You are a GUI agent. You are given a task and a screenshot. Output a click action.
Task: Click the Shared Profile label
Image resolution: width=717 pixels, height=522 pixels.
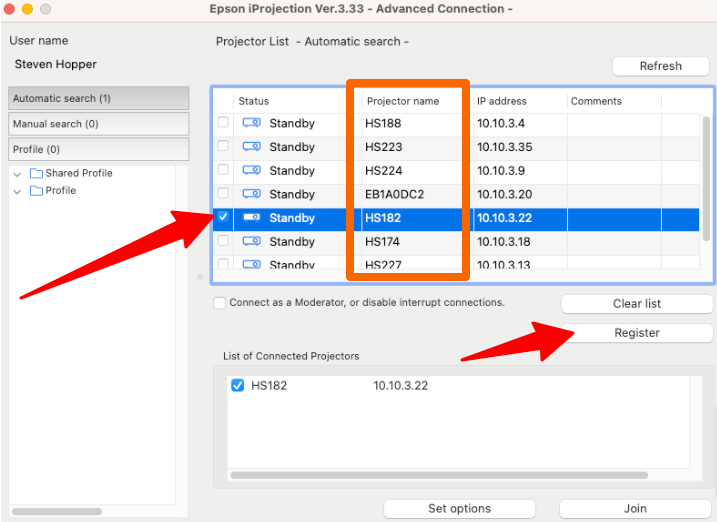79,173
